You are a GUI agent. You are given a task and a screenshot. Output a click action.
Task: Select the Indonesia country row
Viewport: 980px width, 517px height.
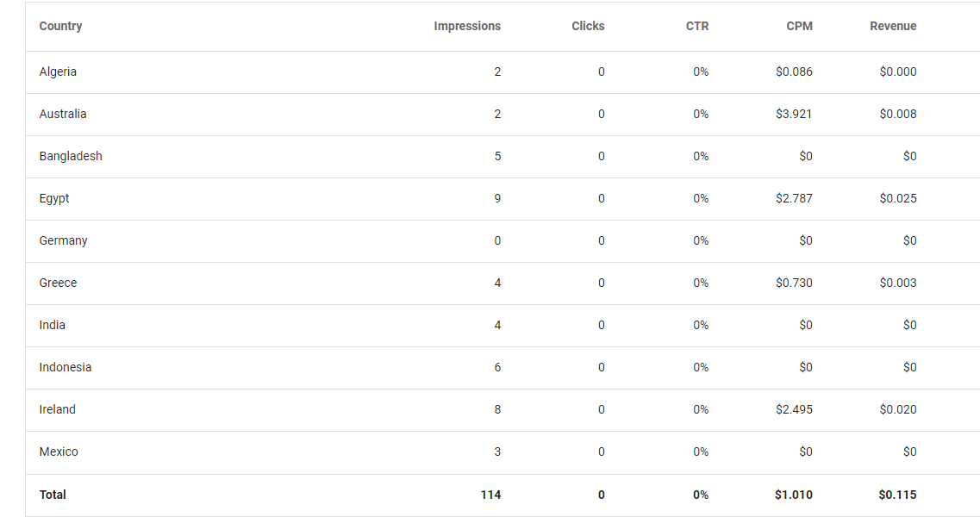click(x=502, y=368)
